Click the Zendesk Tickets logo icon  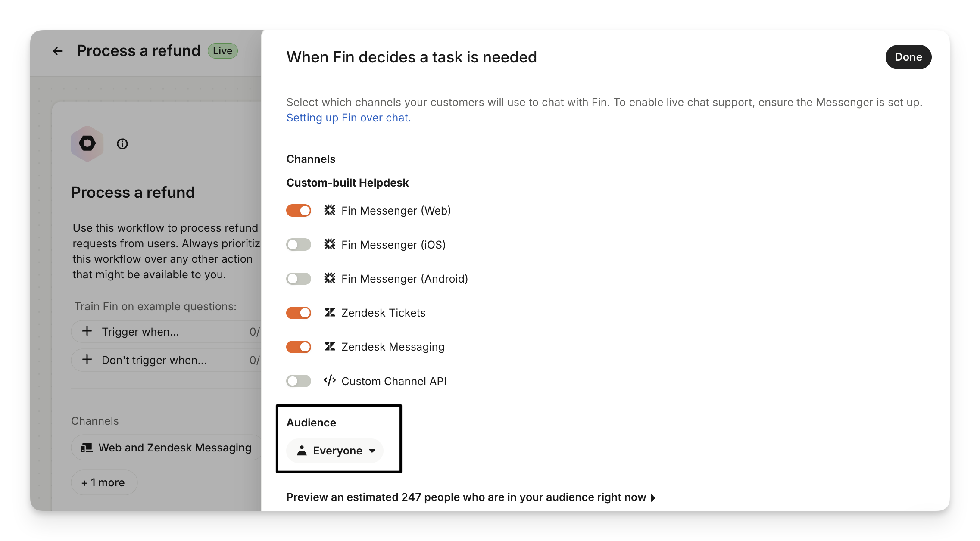click(x=330, y=313)
